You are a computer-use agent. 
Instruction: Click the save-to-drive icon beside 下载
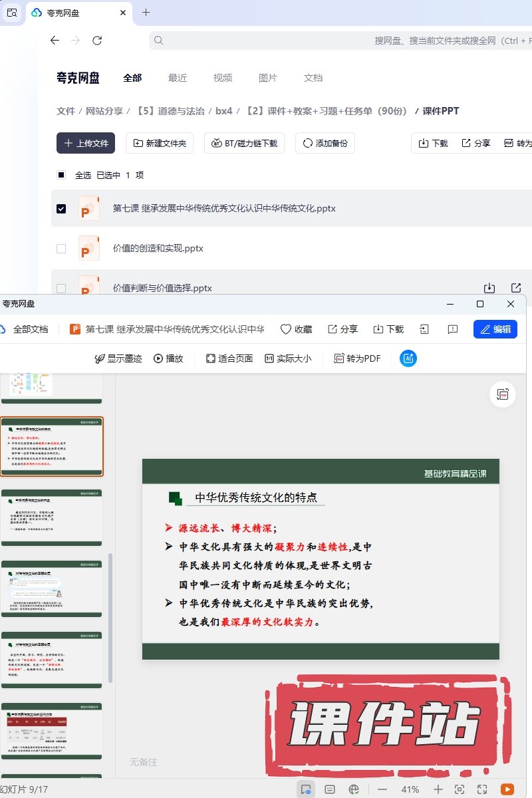coord(425,329)
